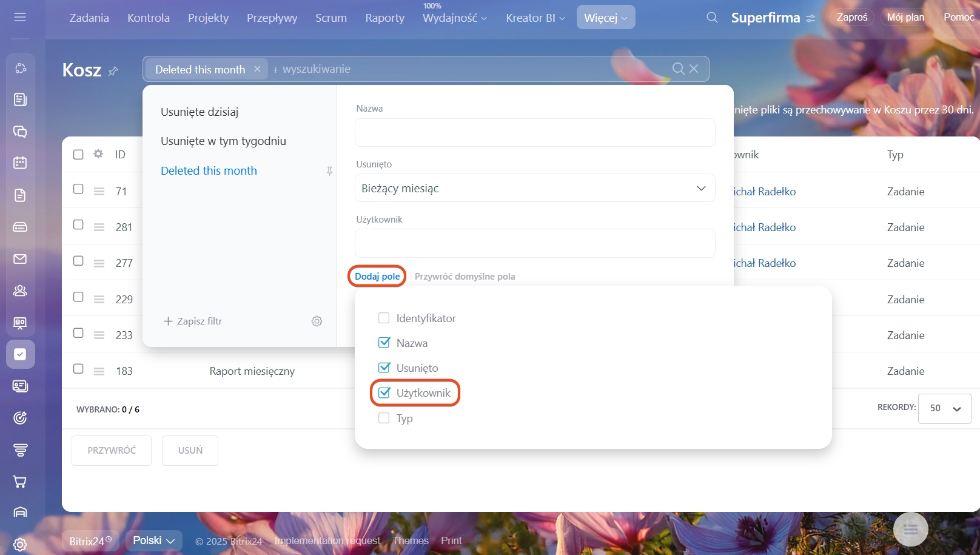Open the Kontrola tab
Image resolution: width=980 pixels, height=555 pixels.
point(149,18)
